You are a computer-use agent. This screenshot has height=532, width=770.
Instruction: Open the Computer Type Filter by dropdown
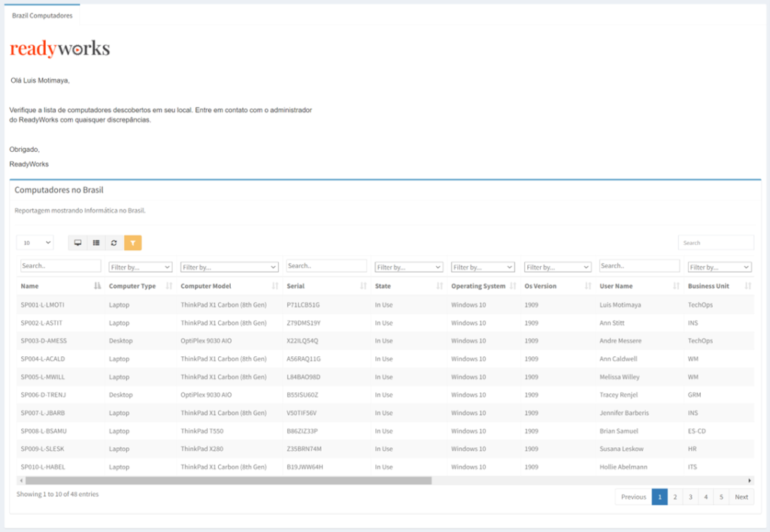(141, 265)
